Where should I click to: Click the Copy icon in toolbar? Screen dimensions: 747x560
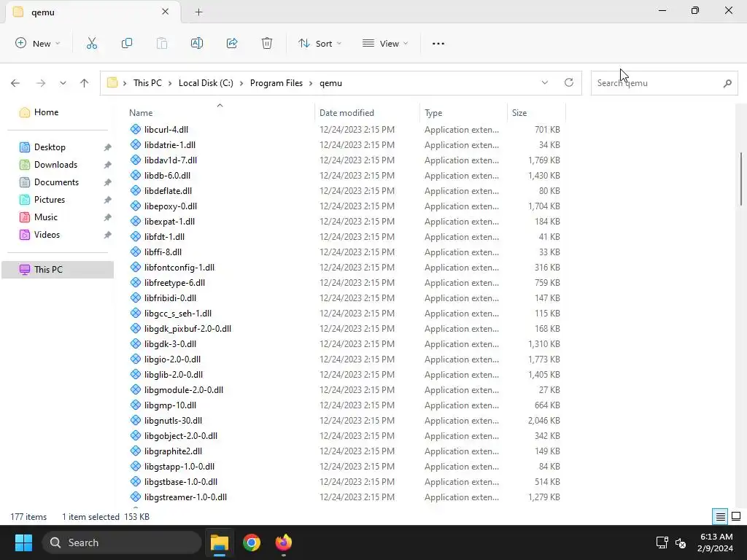[x=127, y=43]
